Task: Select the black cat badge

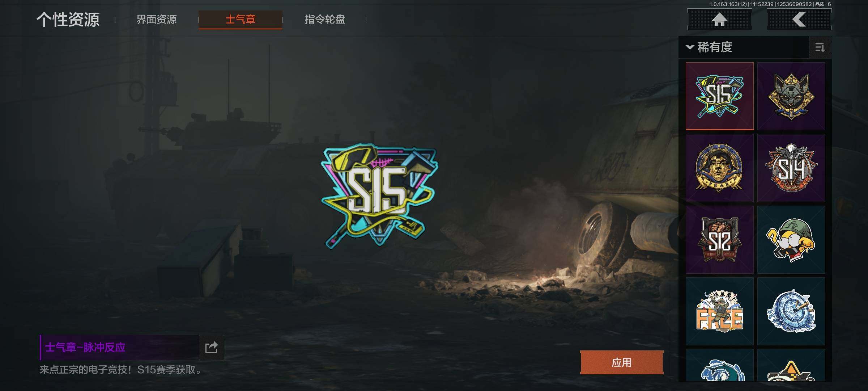Action: coord(791,96)
